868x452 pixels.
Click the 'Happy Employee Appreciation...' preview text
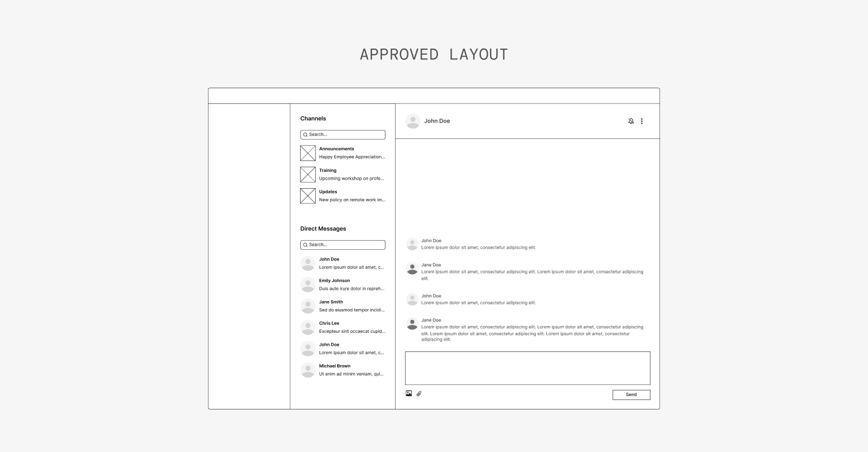(352, 157)
